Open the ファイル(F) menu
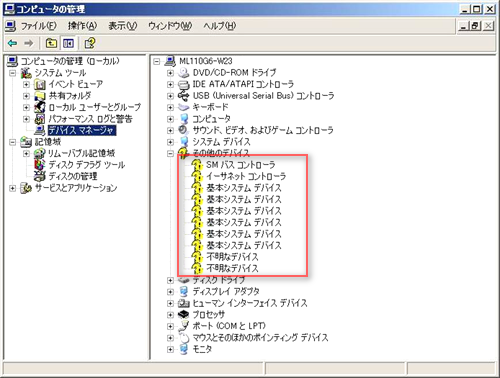The image size is (500, 378). [39, 26]
